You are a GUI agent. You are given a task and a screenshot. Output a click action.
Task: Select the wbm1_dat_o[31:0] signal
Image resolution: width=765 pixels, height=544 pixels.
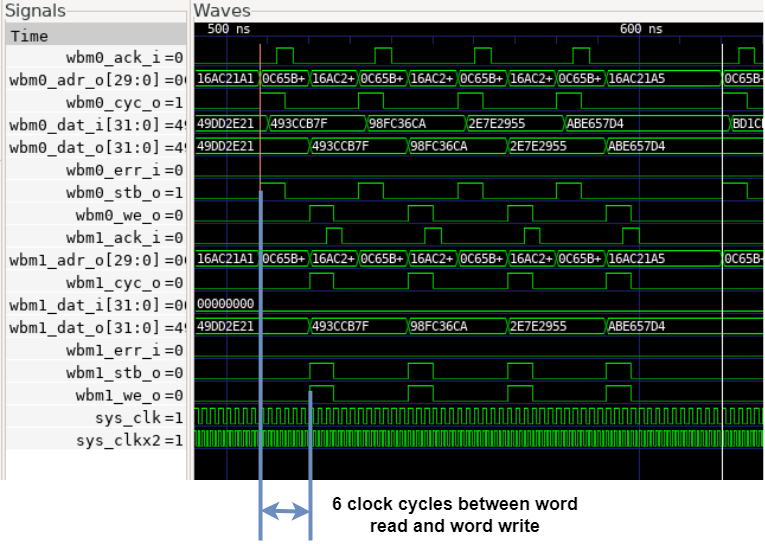pos(96,327)
